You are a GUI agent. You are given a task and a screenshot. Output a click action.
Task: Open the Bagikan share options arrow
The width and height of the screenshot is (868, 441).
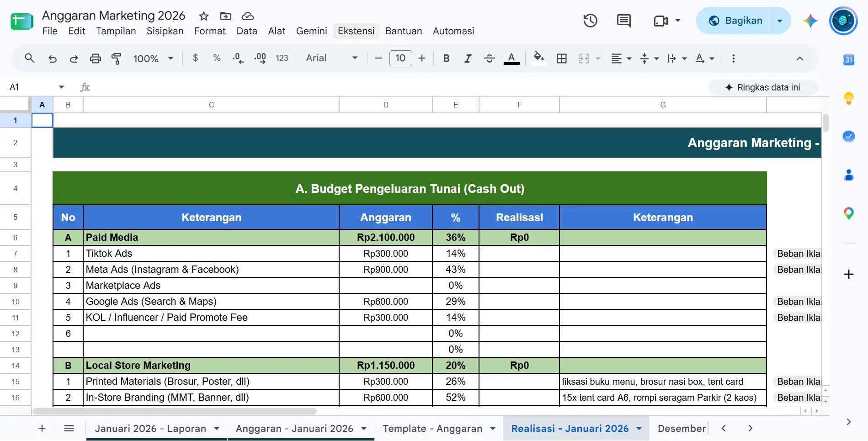point(780,21)
